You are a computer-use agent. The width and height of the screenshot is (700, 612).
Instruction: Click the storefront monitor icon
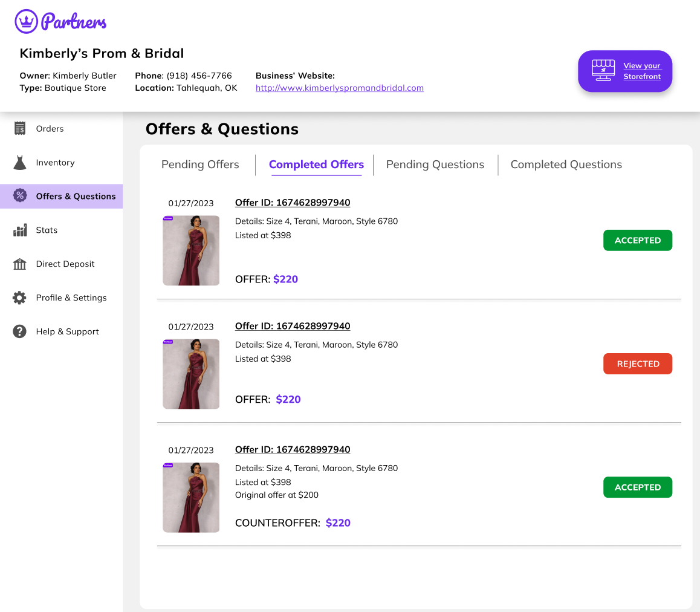coord(603,71)
